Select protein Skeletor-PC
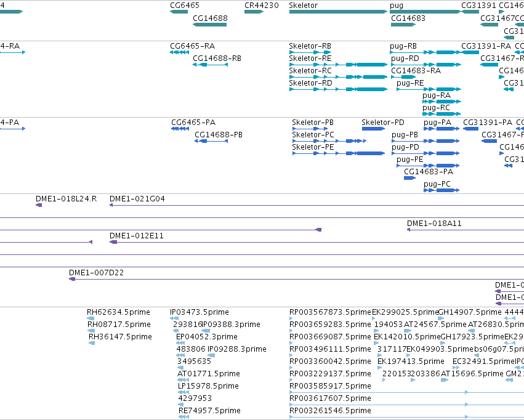Screen dimensions: 524x420 (x=329, y=141)
